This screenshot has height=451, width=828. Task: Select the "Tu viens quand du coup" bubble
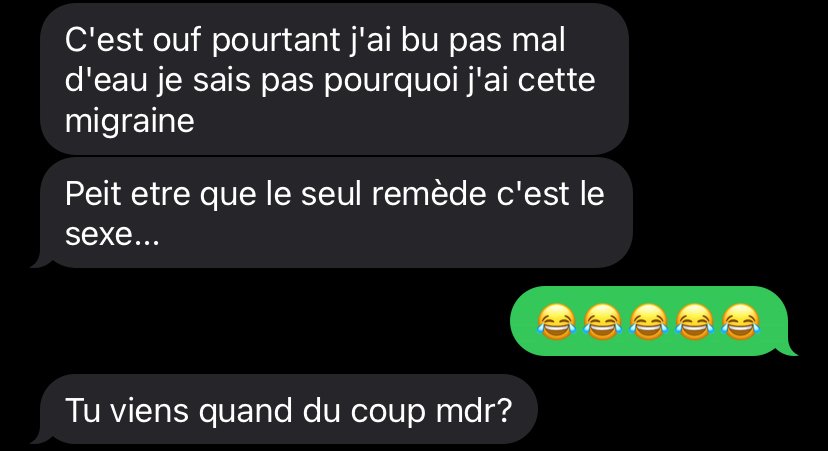(x=289, y=409)
